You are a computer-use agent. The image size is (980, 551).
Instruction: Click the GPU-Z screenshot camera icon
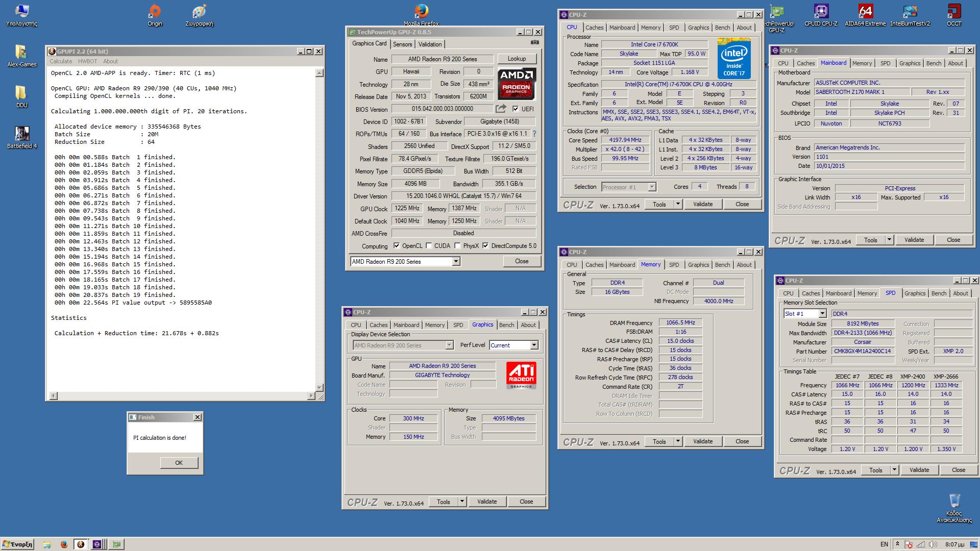click(534, 43)
